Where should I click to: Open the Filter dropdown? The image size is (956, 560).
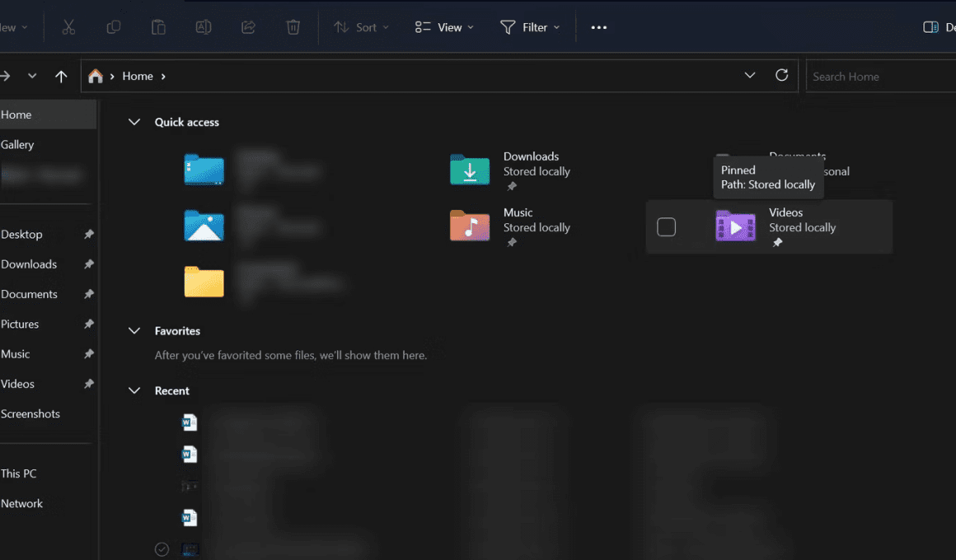tap(530, 27)
